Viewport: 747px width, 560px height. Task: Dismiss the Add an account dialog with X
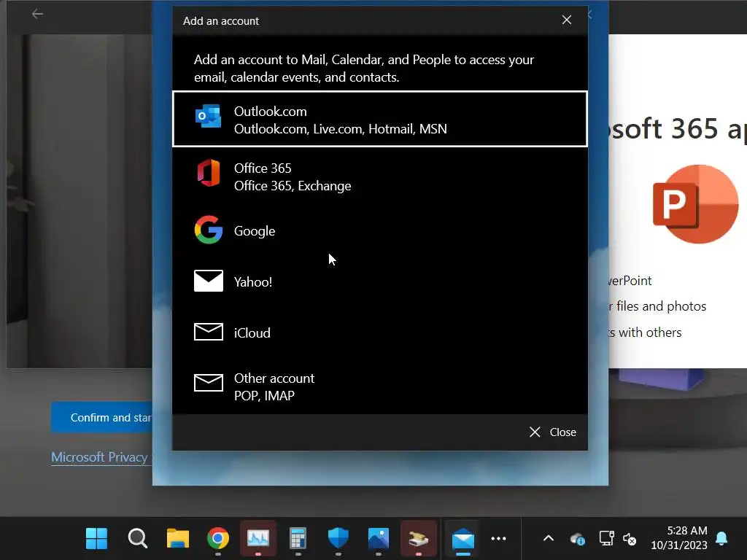click(x=566, y=20)
